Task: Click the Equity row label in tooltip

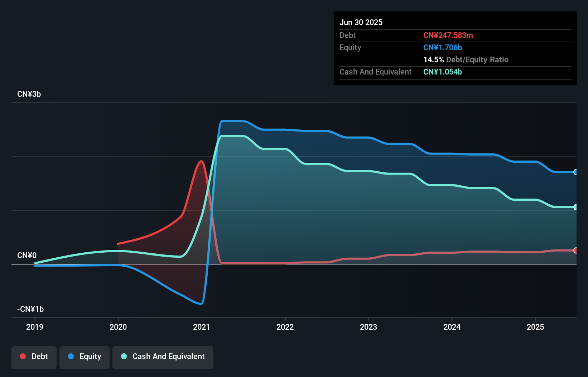Action: pos(350,47)
